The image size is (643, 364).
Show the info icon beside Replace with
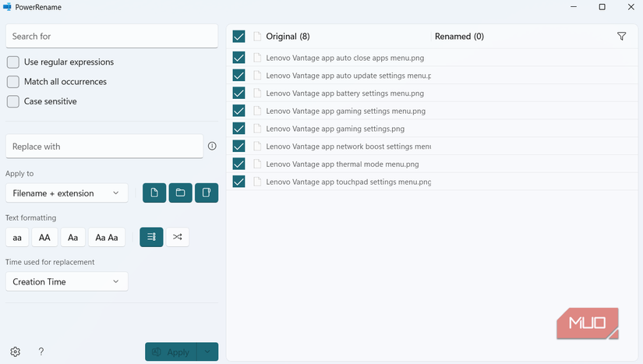[212, 146]
